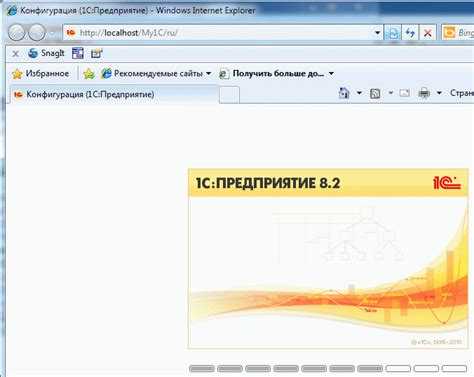The height and width of the screenshot is (377, 474).
Task: Refresh the page via the Refresh icon
Action: (410, 33)
